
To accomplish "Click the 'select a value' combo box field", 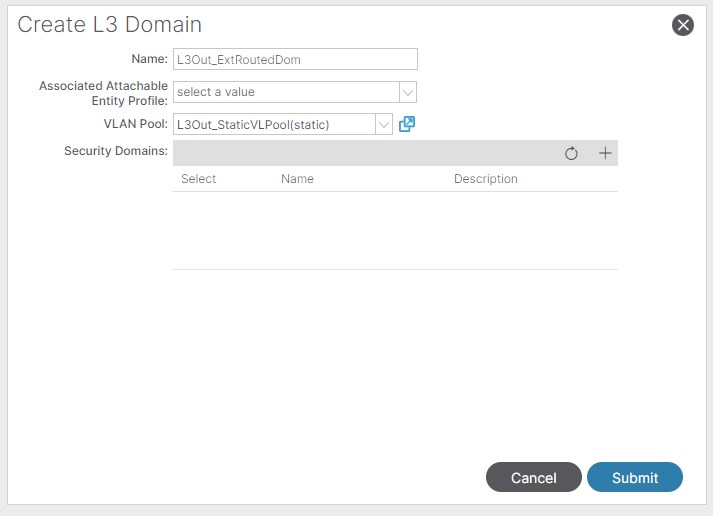I will [x=285, y=92].
